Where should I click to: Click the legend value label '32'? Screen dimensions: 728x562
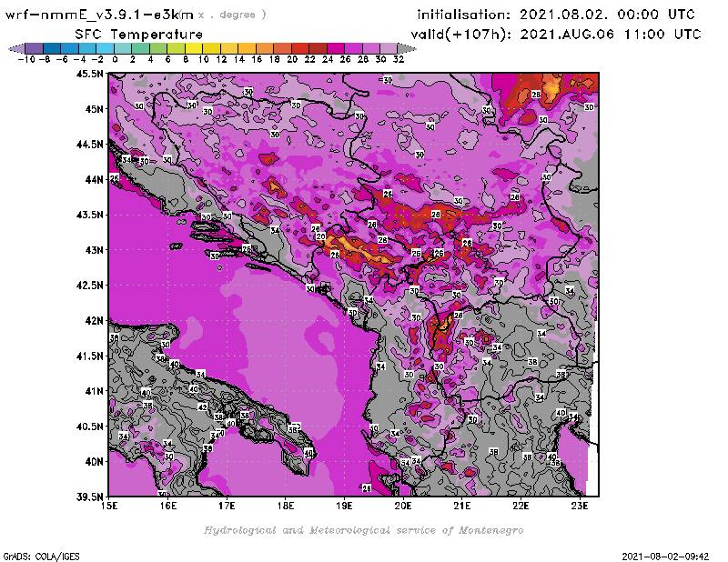pos(399,59)
